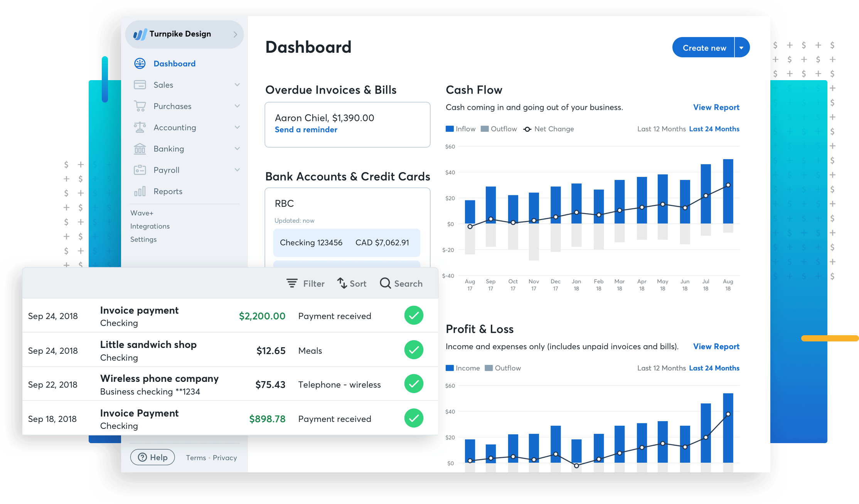Toggle green checkmark for Little sandwich shop
Screen dimensions: 859x504
[x=414, y=350]
